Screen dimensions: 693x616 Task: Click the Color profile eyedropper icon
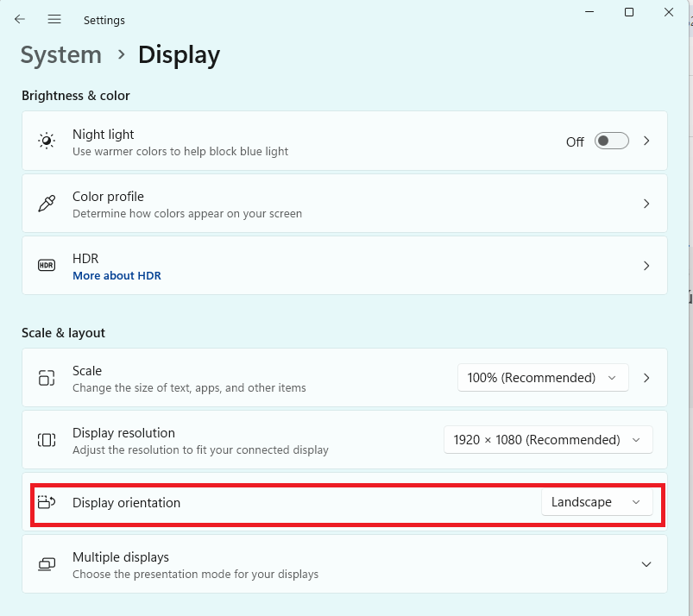(47, 204)
